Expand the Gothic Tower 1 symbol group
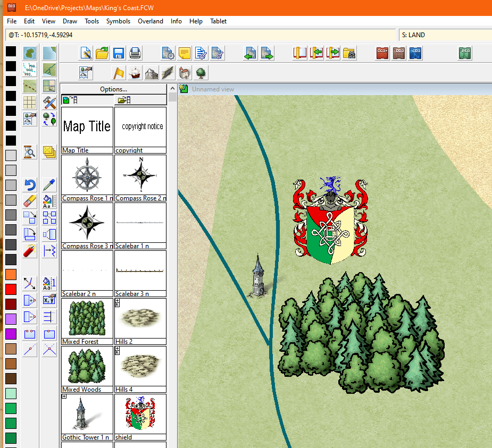Image resolution: width=492 pixels, height=448 pixels. (x=64, y=396)
